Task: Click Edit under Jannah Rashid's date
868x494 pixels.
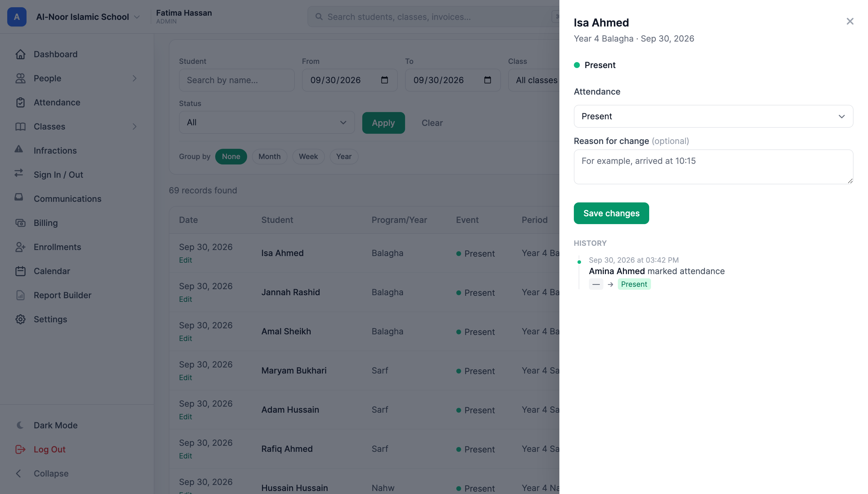Action: pos(185,299)
